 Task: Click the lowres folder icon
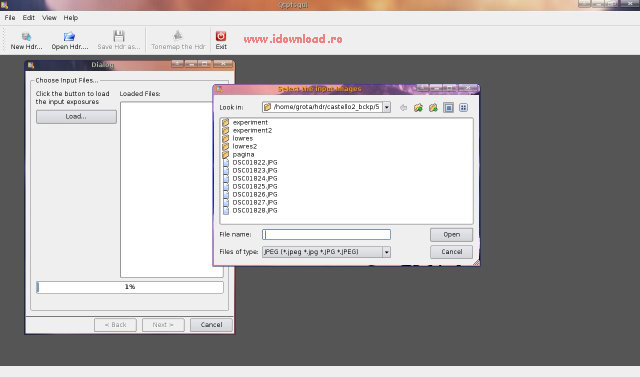coord(226,138)
